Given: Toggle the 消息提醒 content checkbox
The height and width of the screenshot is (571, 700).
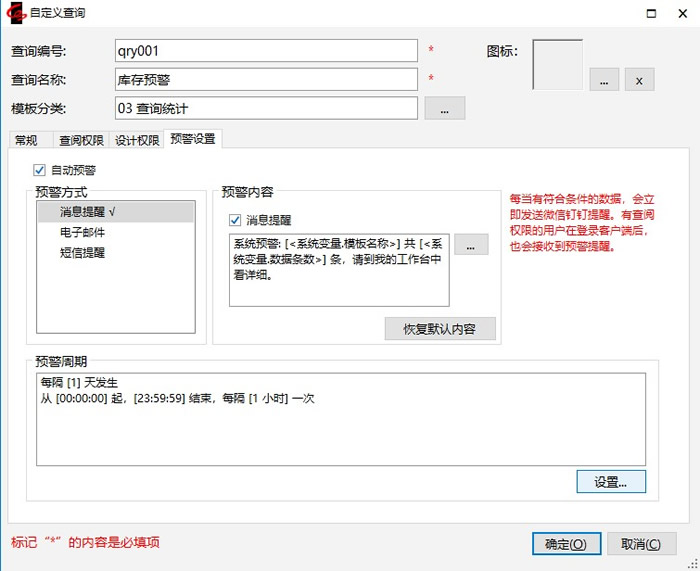Looking at the screenshot, I should 235,220.
